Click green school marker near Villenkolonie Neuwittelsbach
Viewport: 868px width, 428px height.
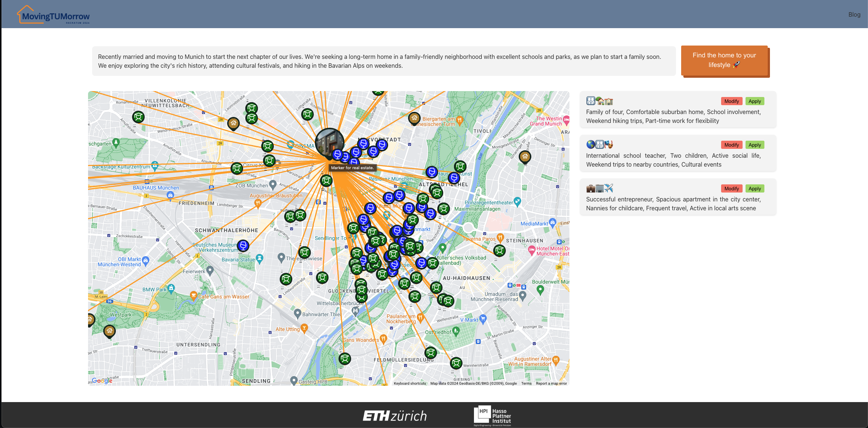pos(138,117)
